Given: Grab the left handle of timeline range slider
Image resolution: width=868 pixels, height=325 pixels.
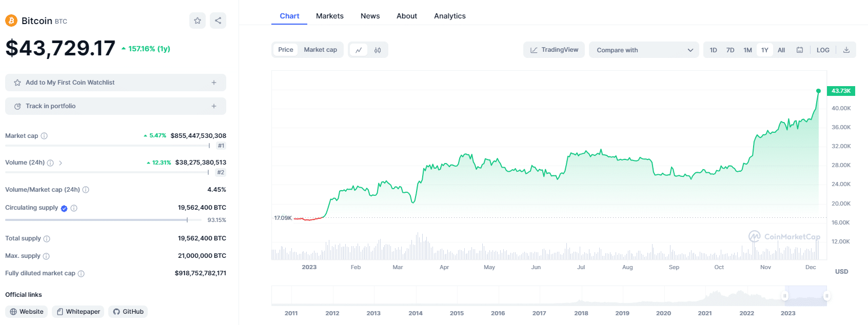Looking at the screenshot, I should 784,296.
